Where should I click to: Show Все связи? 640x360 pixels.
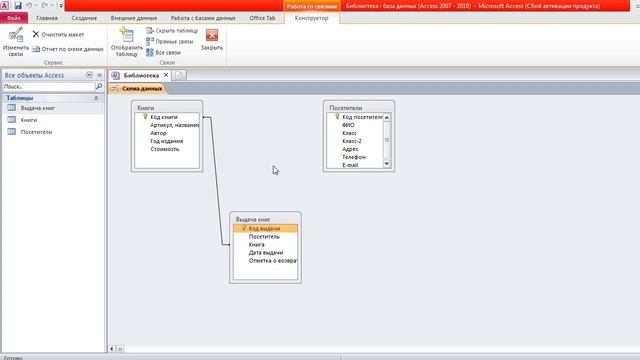click(163, 53)
